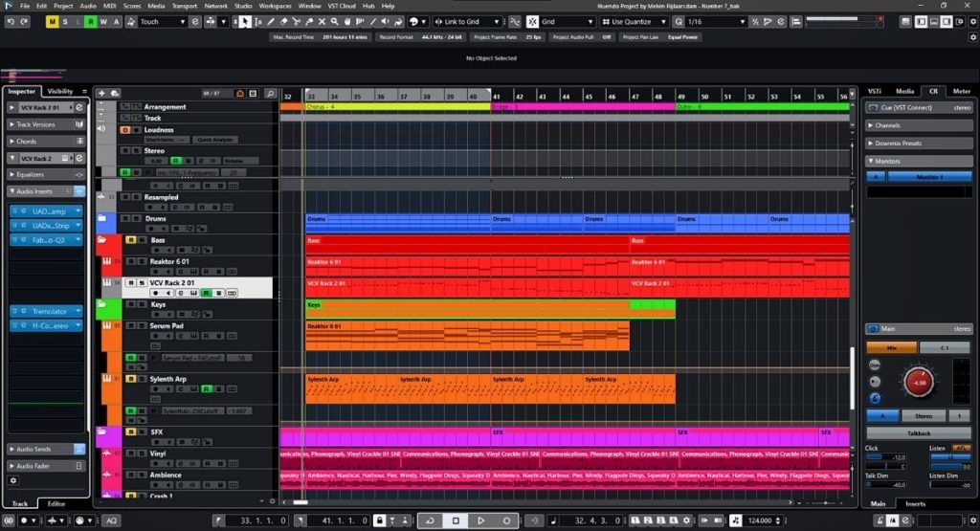980x531 pixels.
Task: Expand the Downmix Presets section
Action: pyautogui.click(x=919, y=144)
